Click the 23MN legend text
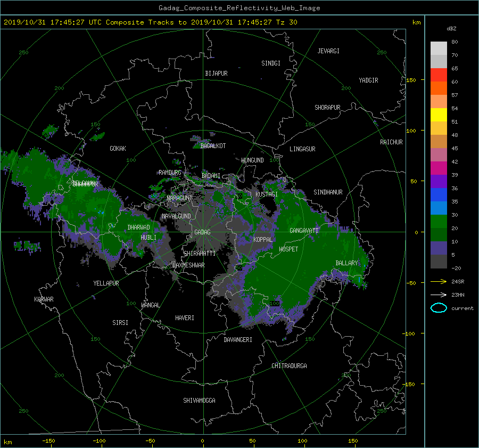 [x=458, y=295]
